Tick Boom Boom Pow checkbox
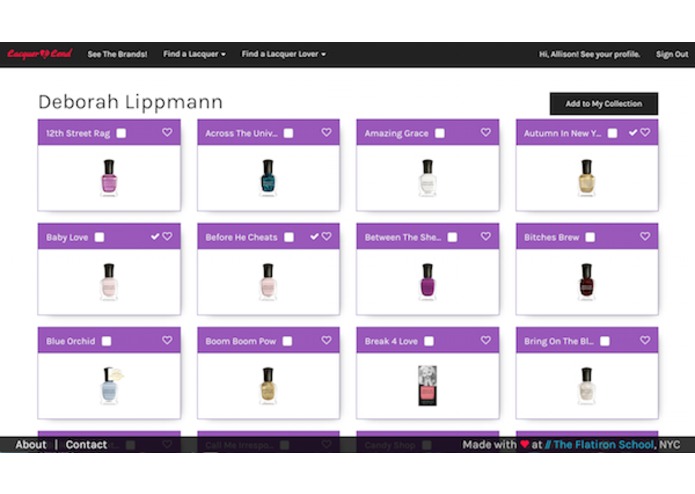This screenshot has width=695, height=494. pos(288,341)
